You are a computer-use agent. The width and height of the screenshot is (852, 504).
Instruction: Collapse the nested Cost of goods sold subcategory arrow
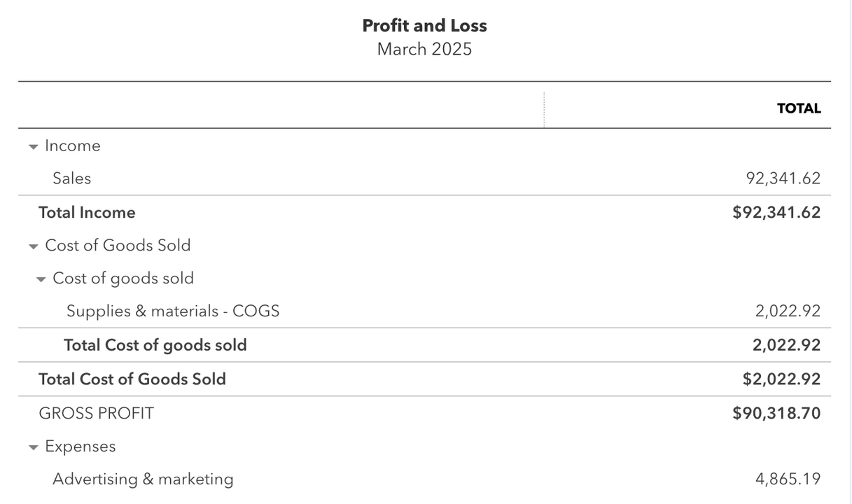tap(41, 279)
